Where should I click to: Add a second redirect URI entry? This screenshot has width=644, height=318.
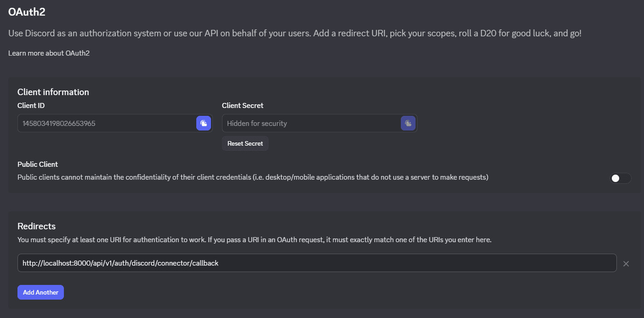pyautogui.click(x=40, y=292)
